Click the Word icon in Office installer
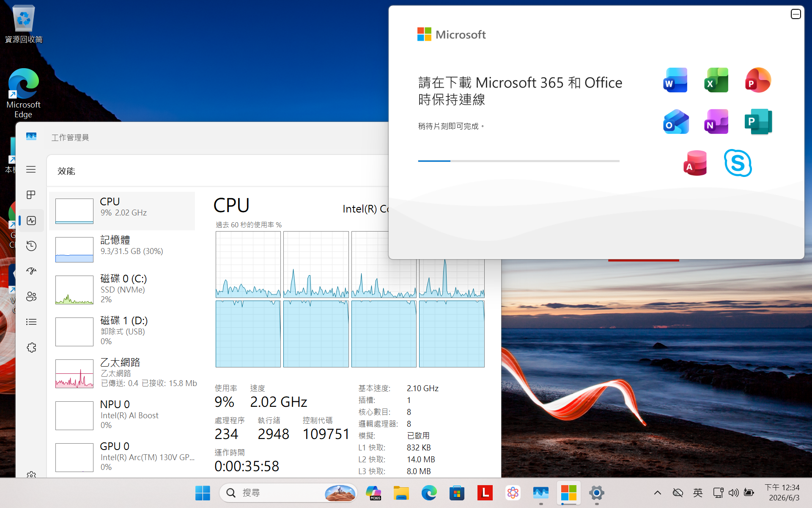This screenshot has height=508, width=812. point(675,80)
